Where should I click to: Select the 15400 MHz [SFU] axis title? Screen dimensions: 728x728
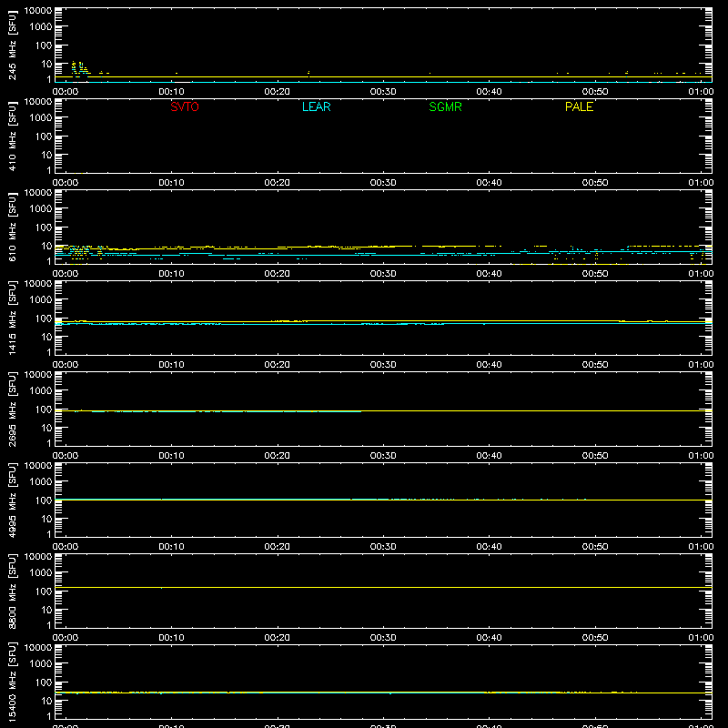click(12, 682)
